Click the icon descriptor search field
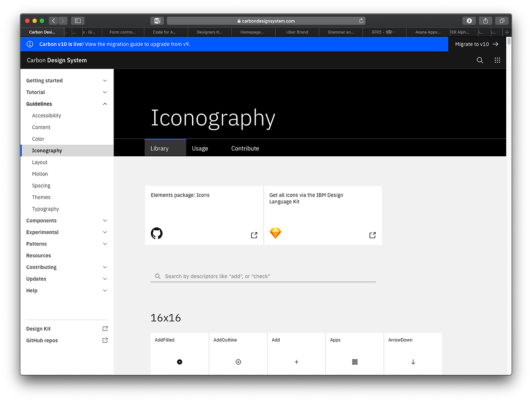The width and height of the screenshot is (532, 402). tap(263, 276)
